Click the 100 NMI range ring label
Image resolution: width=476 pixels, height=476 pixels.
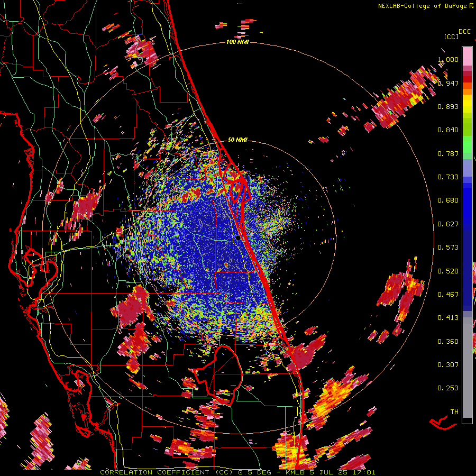click(x=237, y=42)
